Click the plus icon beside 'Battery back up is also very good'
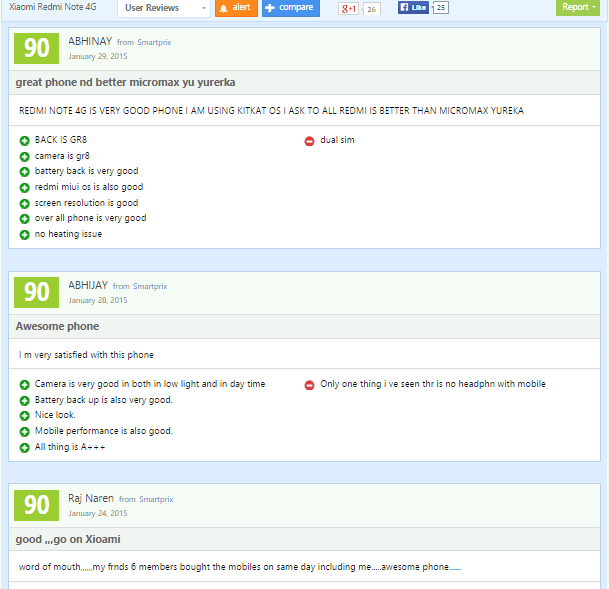 point(24,401)
